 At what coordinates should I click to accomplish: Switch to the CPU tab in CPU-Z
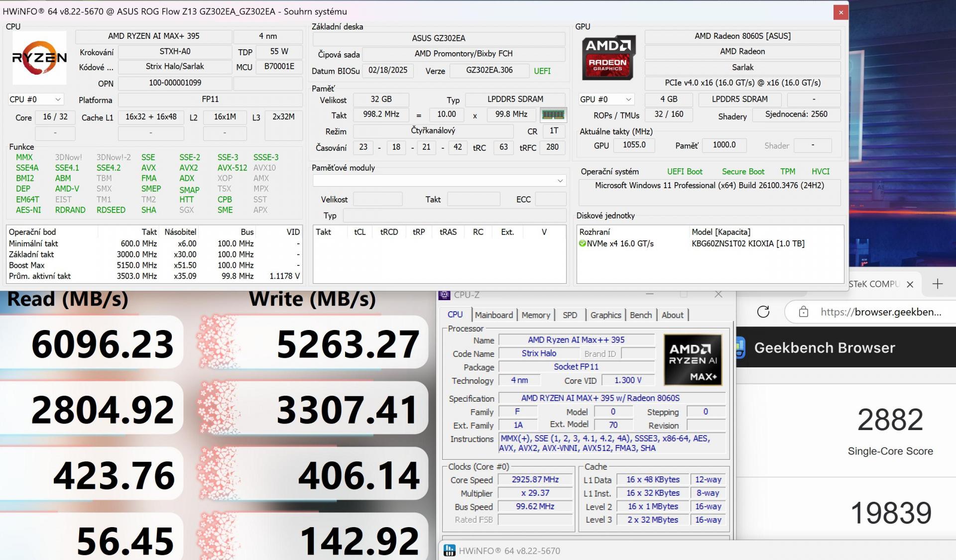pyautogui.click(x=455, y=315)
